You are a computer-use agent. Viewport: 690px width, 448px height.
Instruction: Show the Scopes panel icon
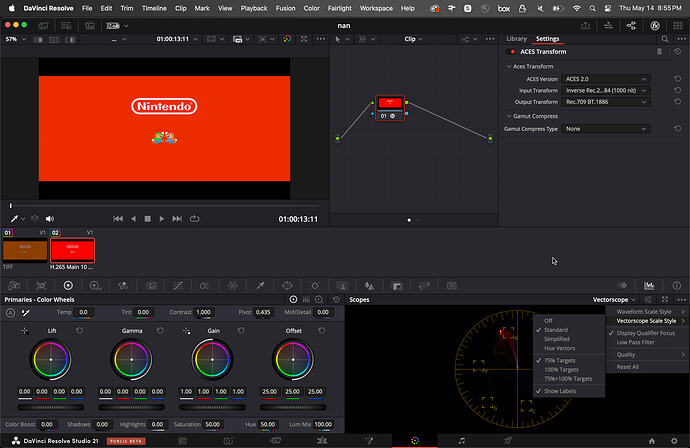click(x=649, y=286)
